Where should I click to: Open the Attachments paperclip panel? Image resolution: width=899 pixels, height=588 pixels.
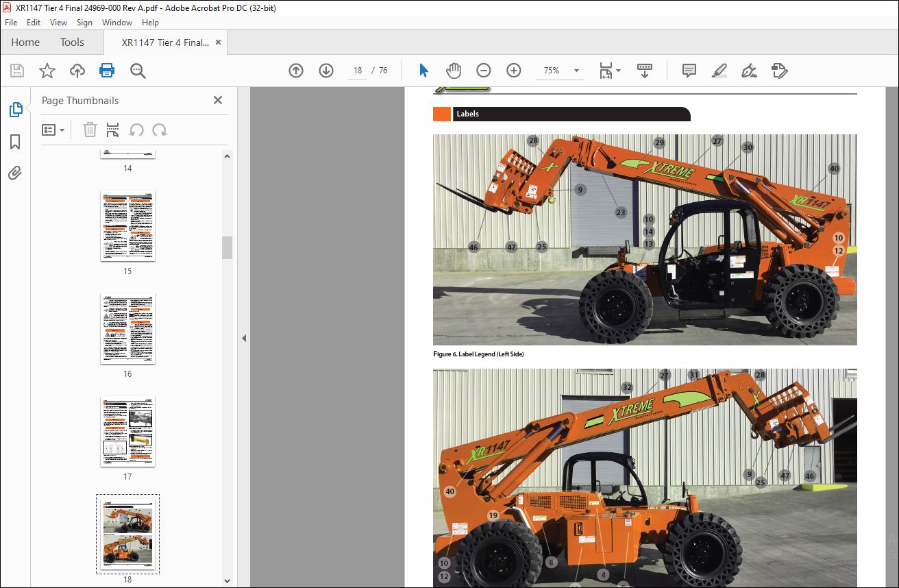pos(15,173)
